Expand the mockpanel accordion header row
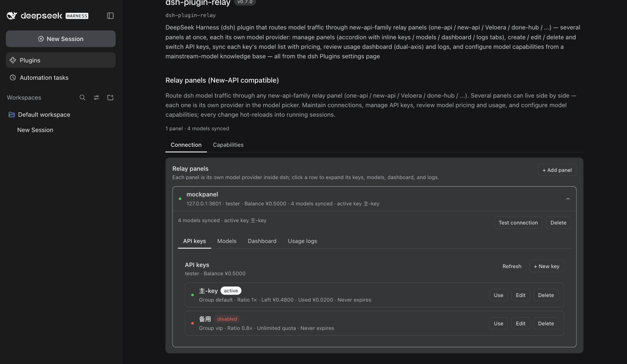This screenshot has width=627, height=364. [x=374, y=199]
